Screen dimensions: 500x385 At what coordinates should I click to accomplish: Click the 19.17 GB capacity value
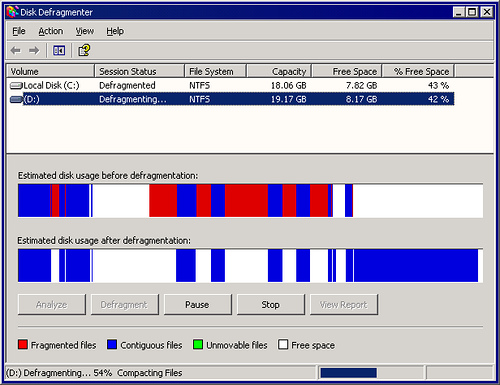288,99
